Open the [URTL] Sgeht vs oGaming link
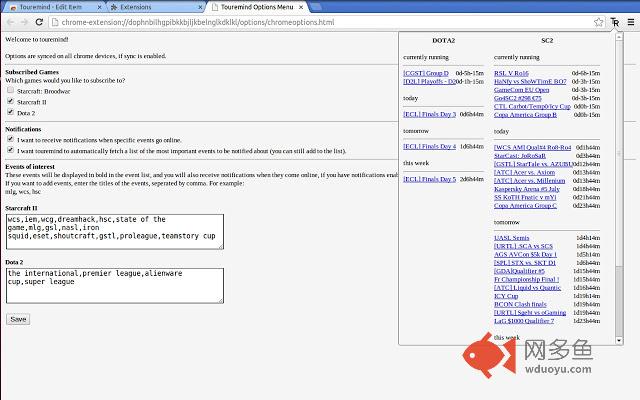The height and width of the screenshot is (400, 640). tap(530, 312)
